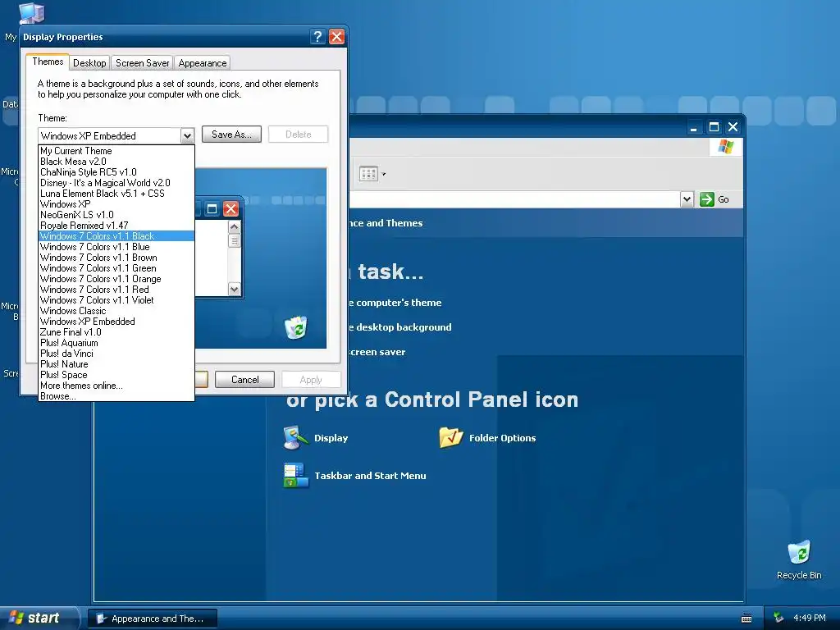
Task: Click the keyboard tray icon
Action: [x=746, y=619]
